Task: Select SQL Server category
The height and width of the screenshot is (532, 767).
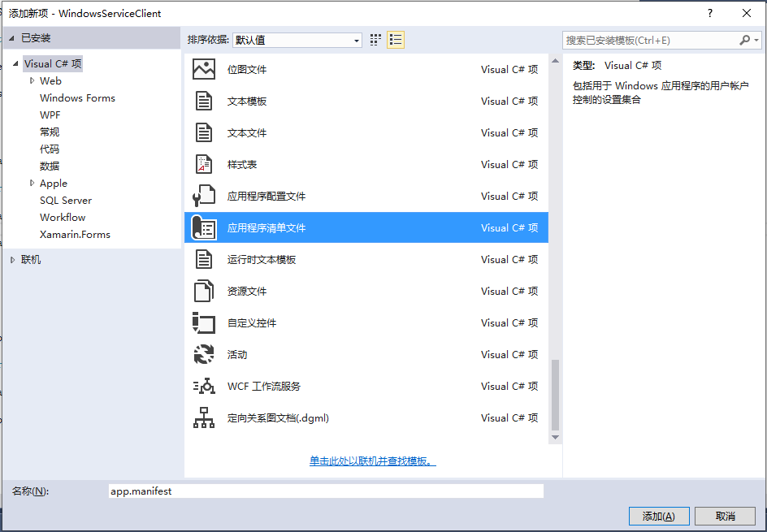Action: (66, 201)
